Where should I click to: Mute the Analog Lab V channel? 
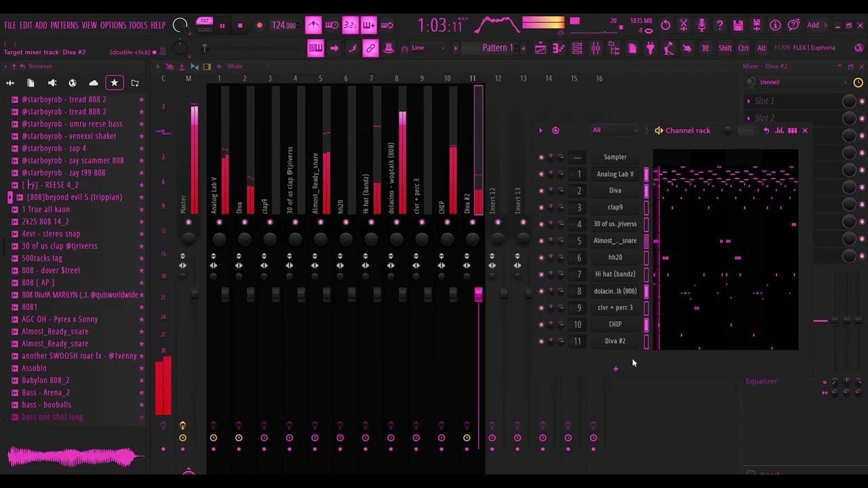coord(541,174)
